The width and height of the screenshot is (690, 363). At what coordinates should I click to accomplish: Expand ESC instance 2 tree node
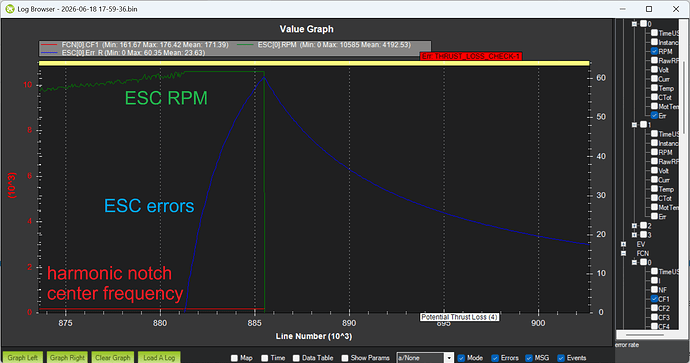pos(635,226)
